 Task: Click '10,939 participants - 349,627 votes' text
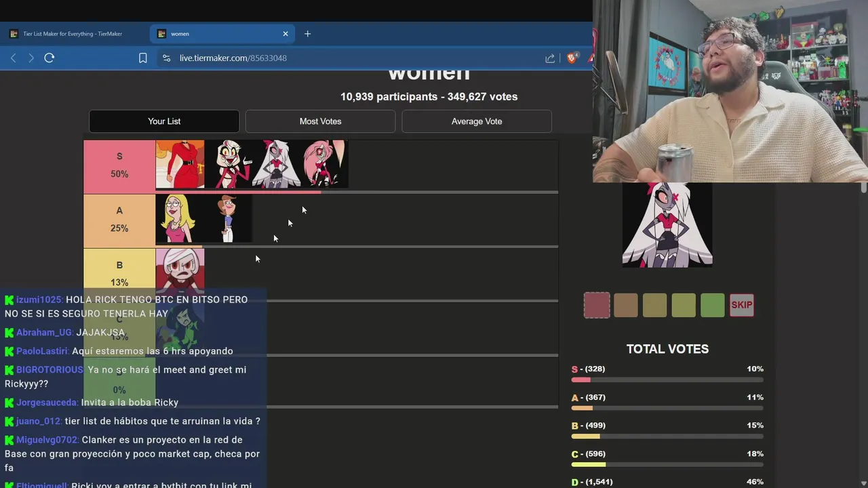[x=429, y=97]
